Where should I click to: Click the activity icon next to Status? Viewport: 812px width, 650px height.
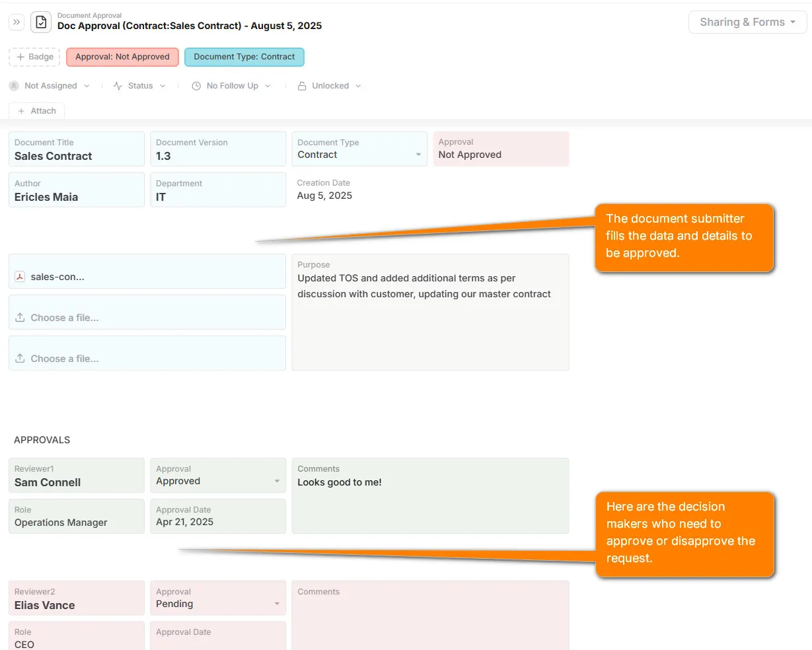(116, 85)
